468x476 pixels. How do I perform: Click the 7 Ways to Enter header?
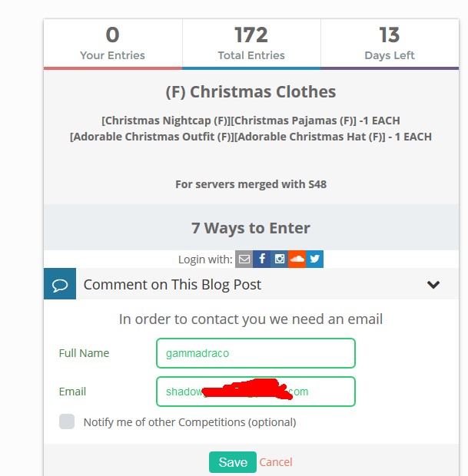point(251,228)
